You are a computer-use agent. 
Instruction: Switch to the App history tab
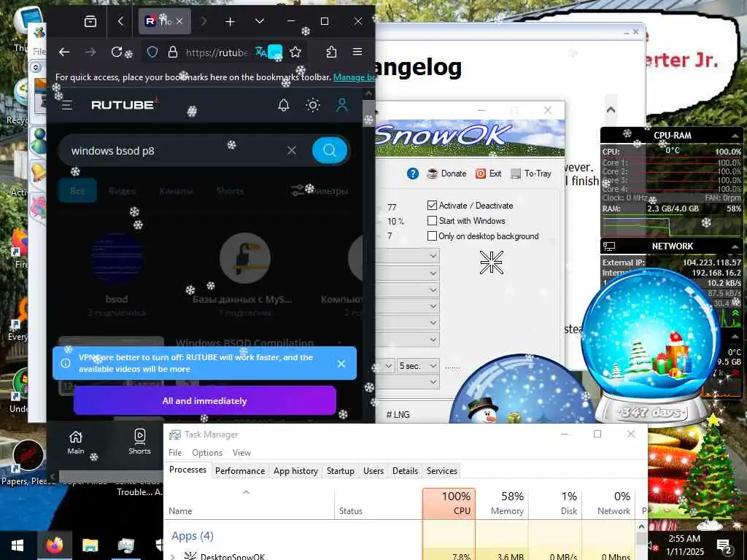click(x=296, y=471)
